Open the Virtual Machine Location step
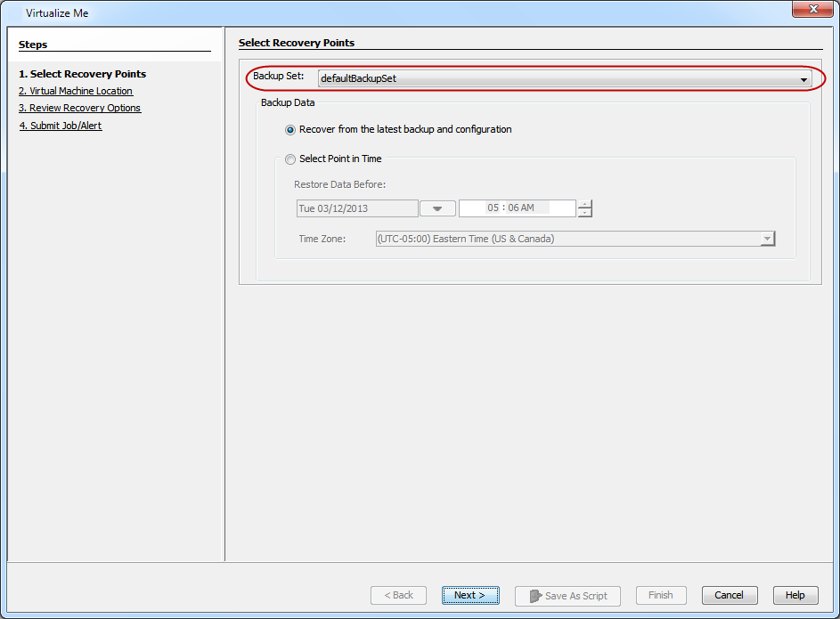The image size is (840, 619). coord(76,91)
